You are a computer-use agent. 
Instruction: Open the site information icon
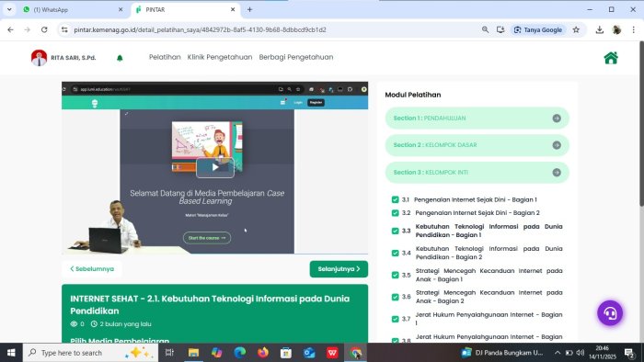click(64, 29)
